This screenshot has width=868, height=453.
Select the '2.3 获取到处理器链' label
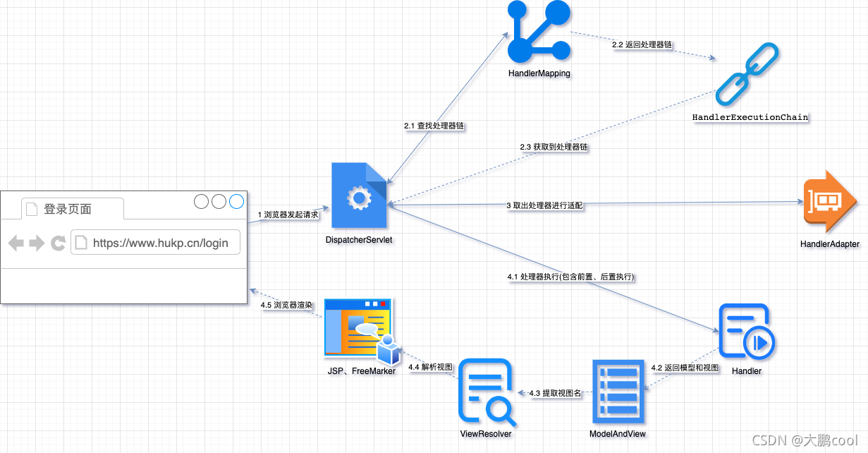(x=554, y=147)
